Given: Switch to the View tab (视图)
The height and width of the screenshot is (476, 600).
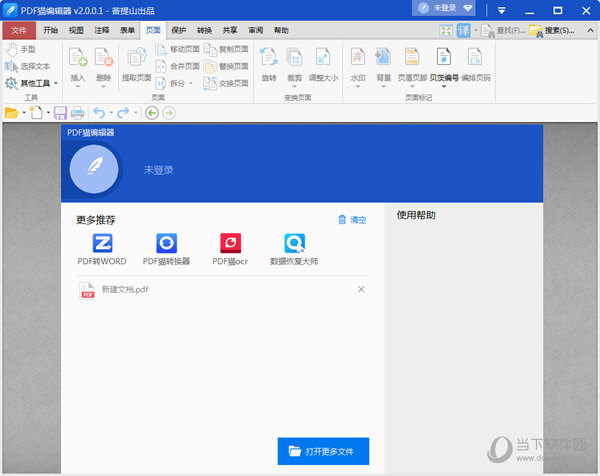Looking at the screenshot, I should point(76,30).
